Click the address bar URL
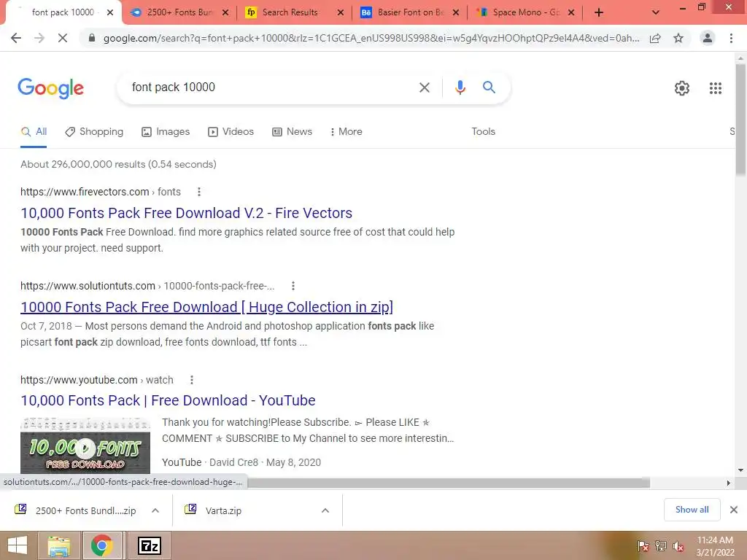747x560 pixels. click(x=371, y=38)
